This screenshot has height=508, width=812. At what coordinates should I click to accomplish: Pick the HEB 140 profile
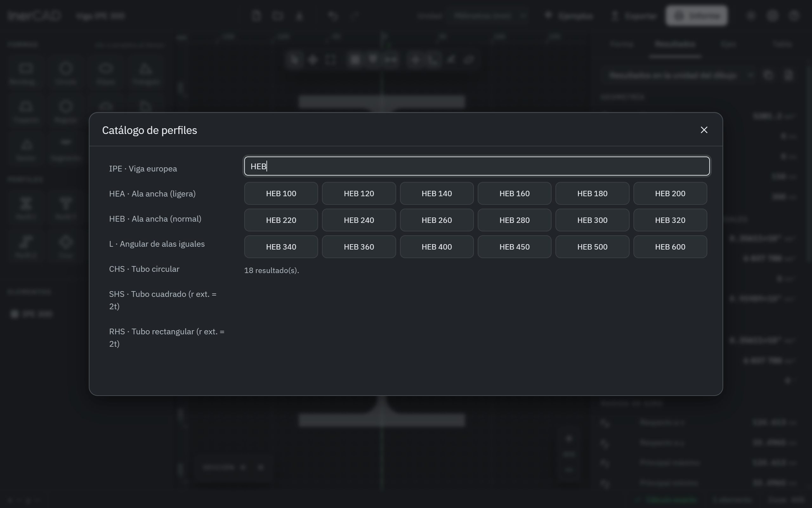[437, 194]
